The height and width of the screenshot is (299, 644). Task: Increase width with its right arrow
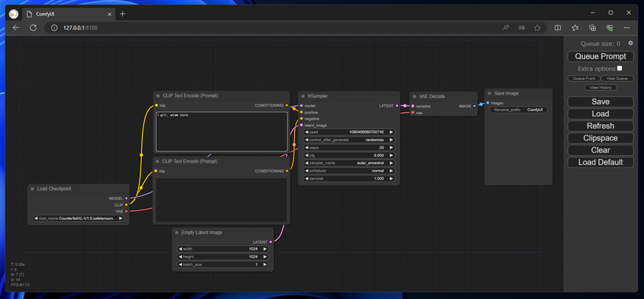point(265,249)
